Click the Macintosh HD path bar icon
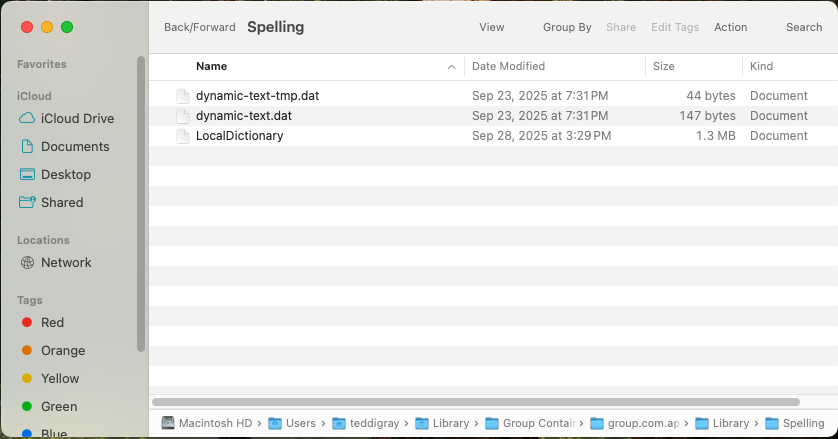This screenshot has width=838, height=439. 167,423
